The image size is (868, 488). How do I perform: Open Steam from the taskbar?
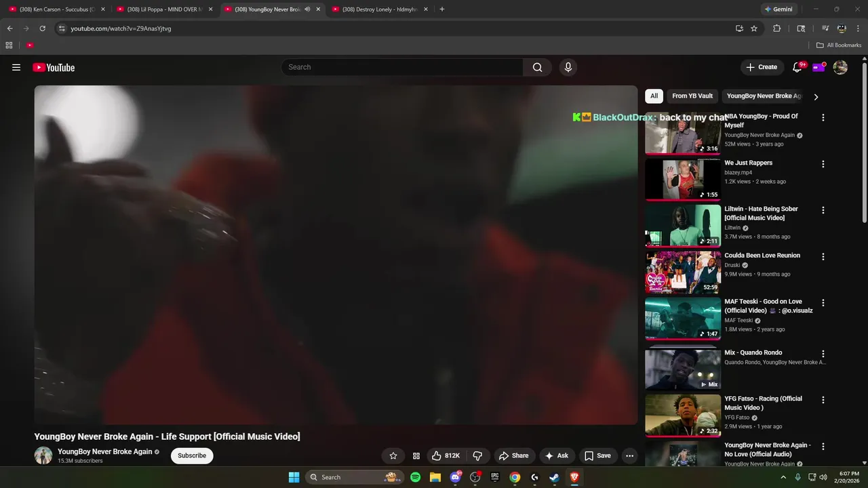pyautogui.click(x=554, y=477)
